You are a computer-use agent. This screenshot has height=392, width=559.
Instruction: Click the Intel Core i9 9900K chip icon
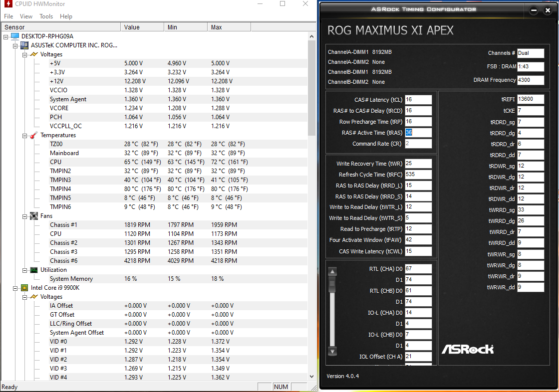click(x=24, y=288)
